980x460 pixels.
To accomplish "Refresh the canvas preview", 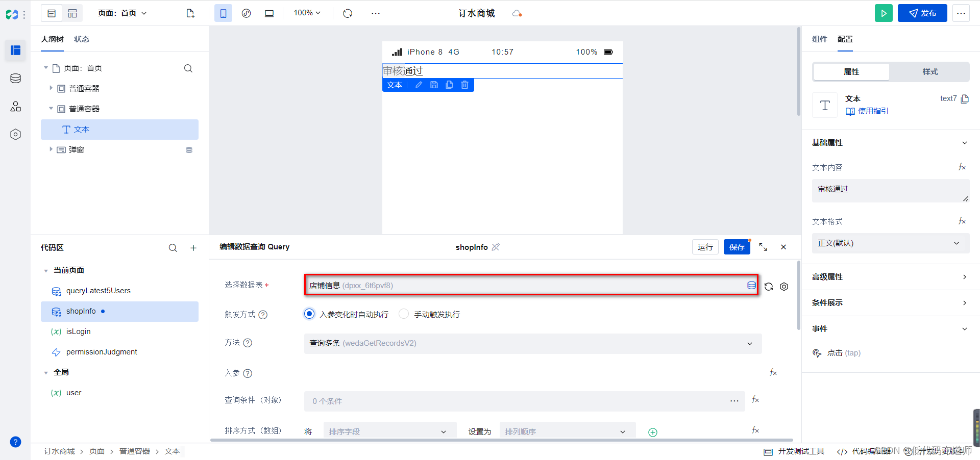I will [348, 13].
